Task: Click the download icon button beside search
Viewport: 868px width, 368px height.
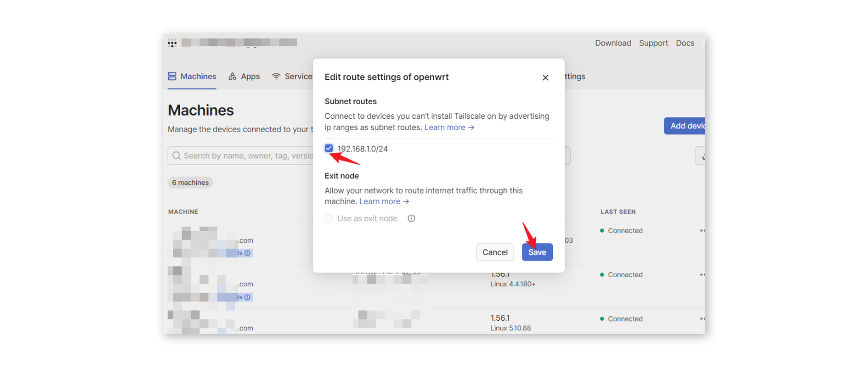Action: coord(701,156)
